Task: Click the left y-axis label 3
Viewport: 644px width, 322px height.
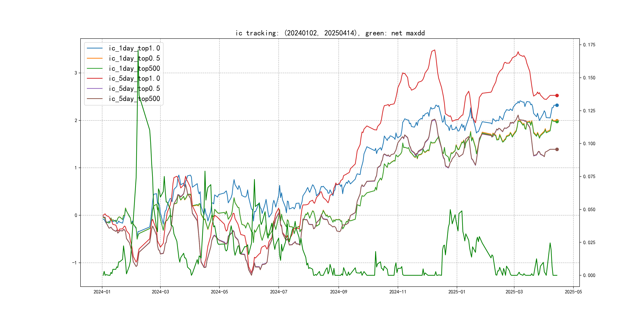Action: click(x=76, y=73)
